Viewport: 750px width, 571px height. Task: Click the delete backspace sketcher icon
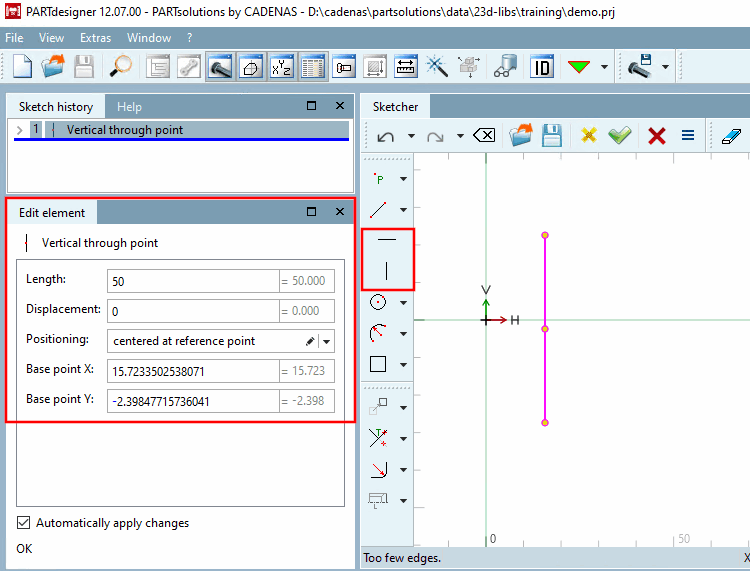point(484,136)
